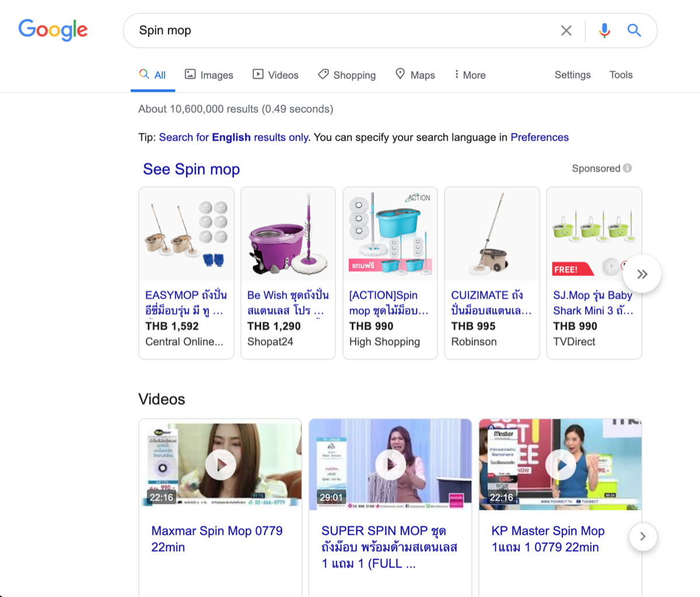Open the EASYMOP product title link

185,303
